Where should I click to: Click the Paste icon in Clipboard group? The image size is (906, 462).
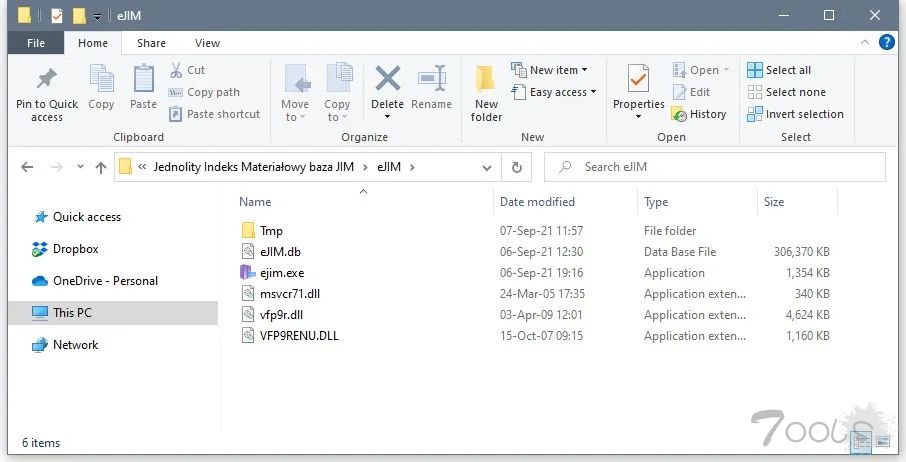143,80
